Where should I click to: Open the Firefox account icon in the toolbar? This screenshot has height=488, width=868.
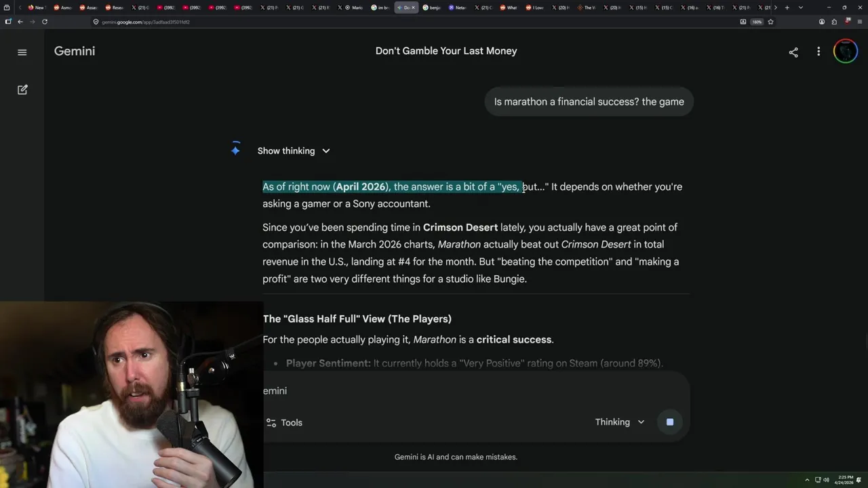pyautogui.click(x=822, y=22)
